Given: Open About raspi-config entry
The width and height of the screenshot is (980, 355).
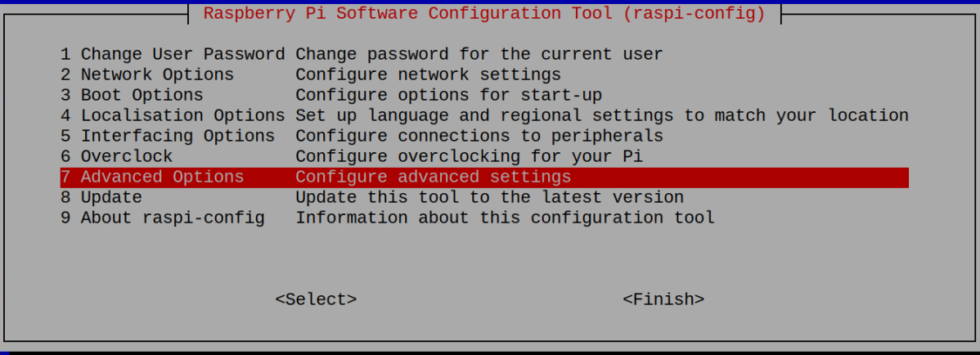Looking at the screenshot, I should point(162,218).
